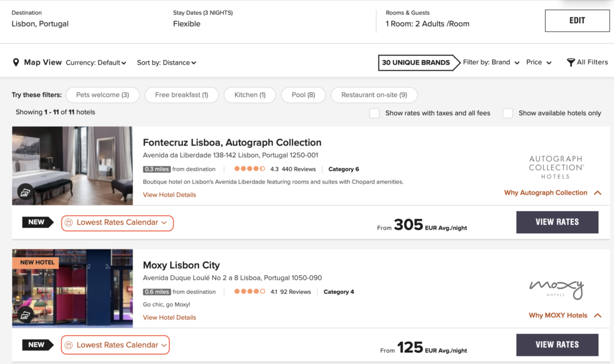
Task: Open the Sort by: Distance dropdown
Action: pos(166,62)
